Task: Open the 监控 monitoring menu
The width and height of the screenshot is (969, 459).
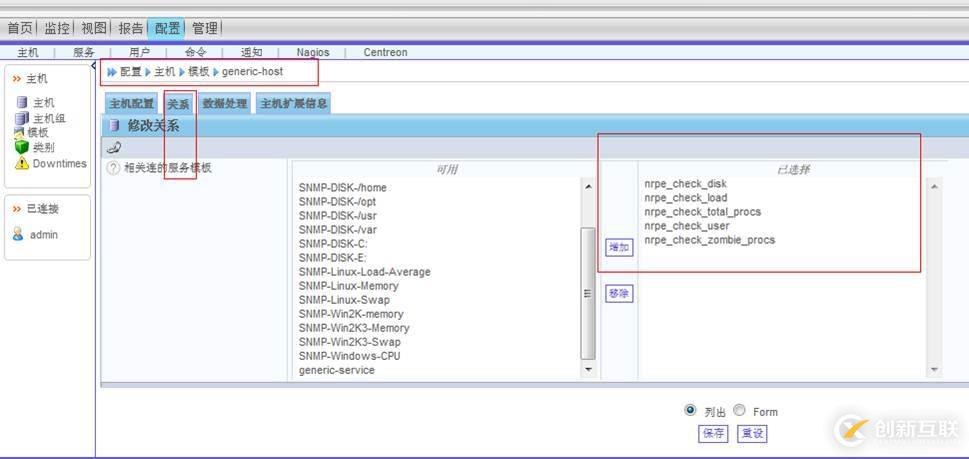Action: point(57,28)
